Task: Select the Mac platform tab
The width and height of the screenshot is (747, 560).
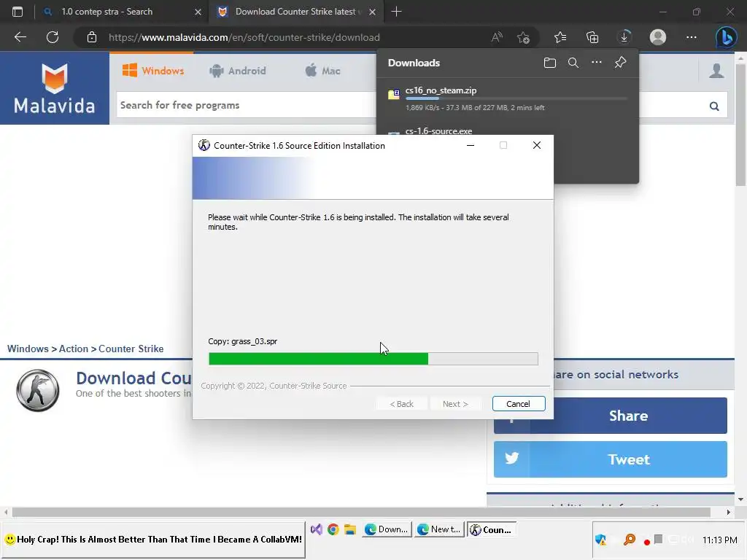Action: (x=322, y=71)
